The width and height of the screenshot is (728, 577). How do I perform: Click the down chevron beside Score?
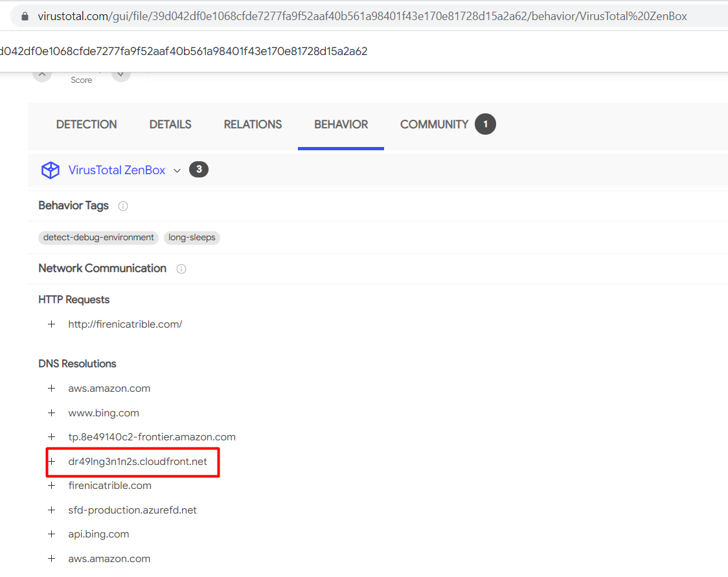coord(120,74)
